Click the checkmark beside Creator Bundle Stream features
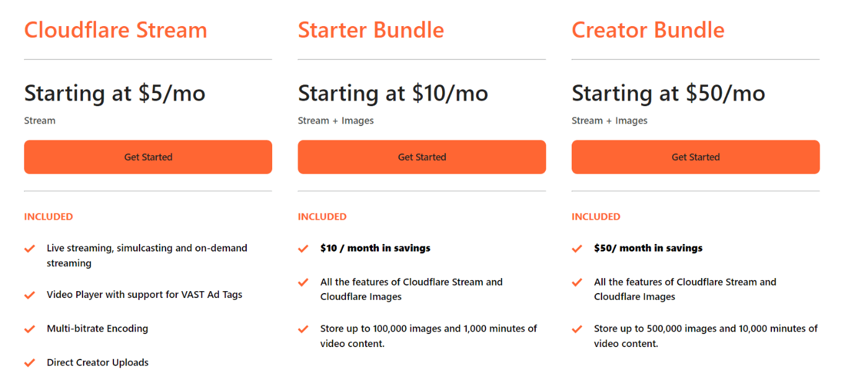868x370 pixels. 577,282
